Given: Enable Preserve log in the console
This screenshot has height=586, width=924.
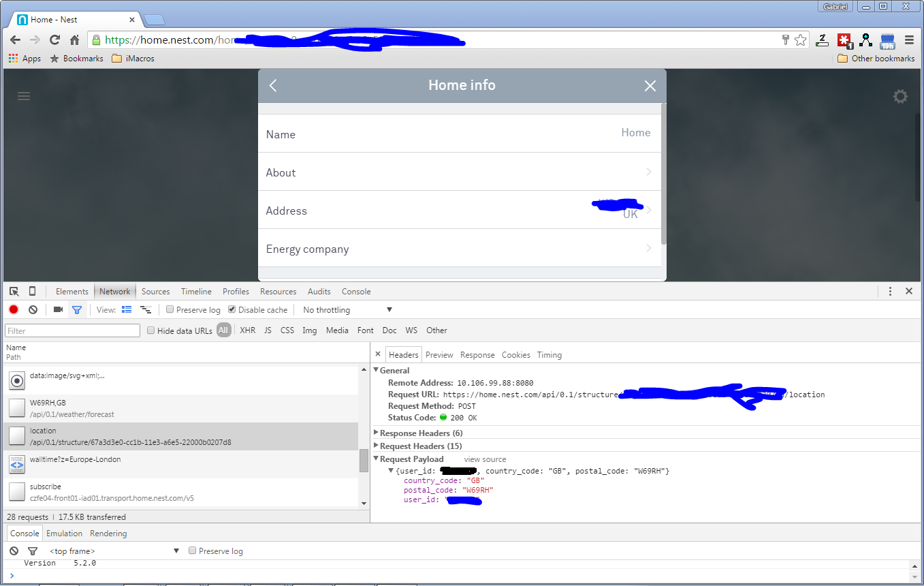Looking at the screenshot, I should [x=193, y=551].
